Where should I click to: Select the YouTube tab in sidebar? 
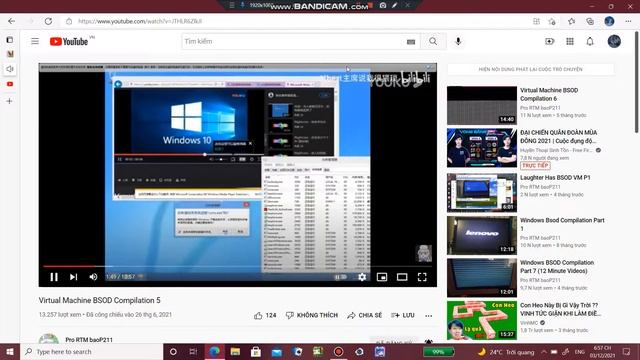(10, 84)
